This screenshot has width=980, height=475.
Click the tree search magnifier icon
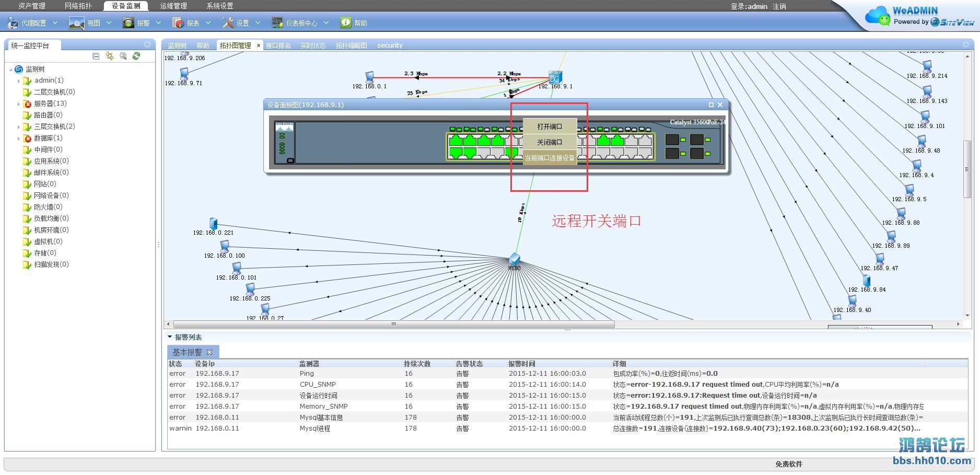(123, 56)
